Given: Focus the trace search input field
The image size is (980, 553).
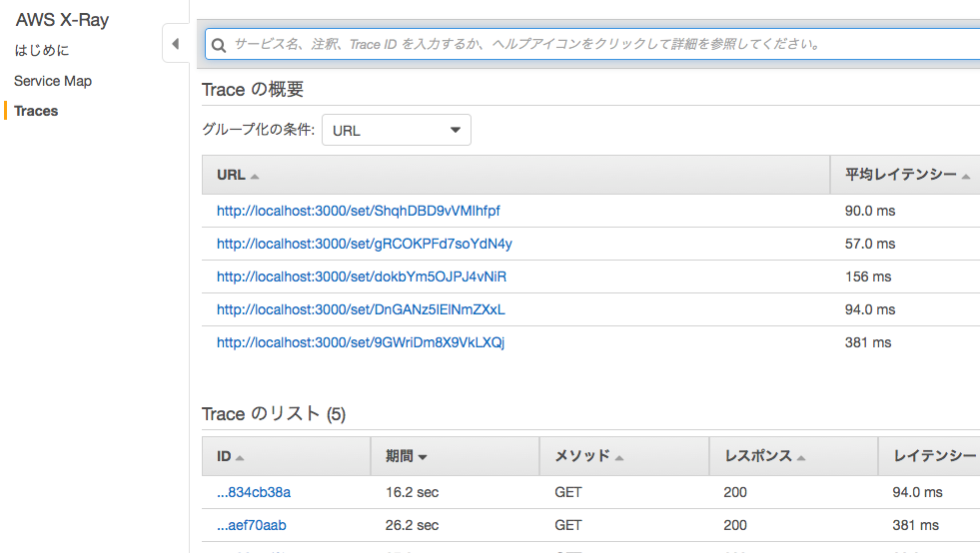Looking at the screenshot, I should [x=592, y=44].
